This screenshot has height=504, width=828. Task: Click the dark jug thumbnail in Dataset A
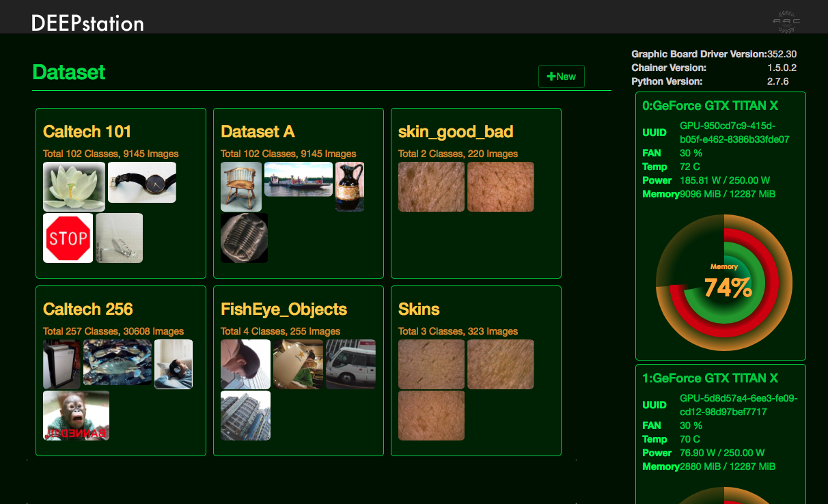pyautogui.click(x=350, y=186)
